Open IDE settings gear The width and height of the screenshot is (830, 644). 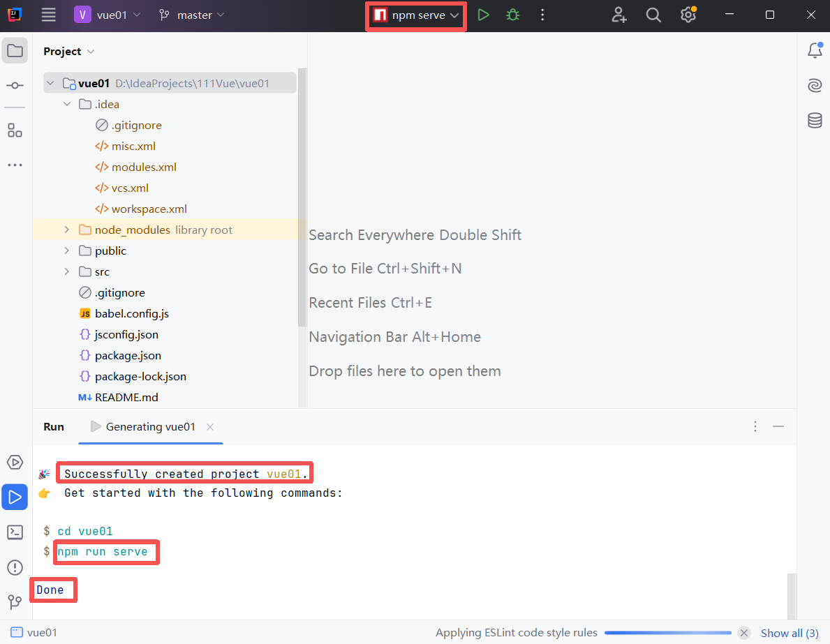(688, 15)
